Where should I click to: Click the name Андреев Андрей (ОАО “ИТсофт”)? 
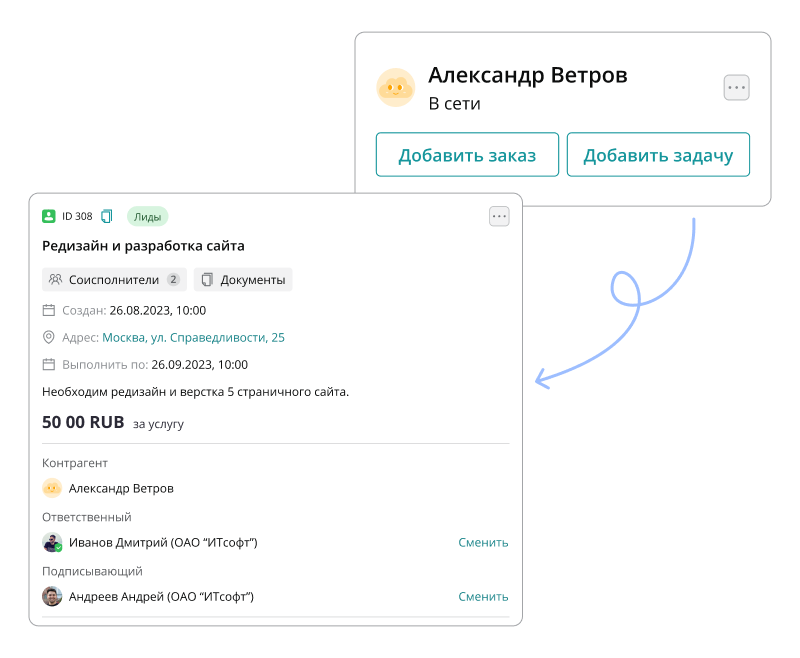pyautogui.click(x=161, y=596)
